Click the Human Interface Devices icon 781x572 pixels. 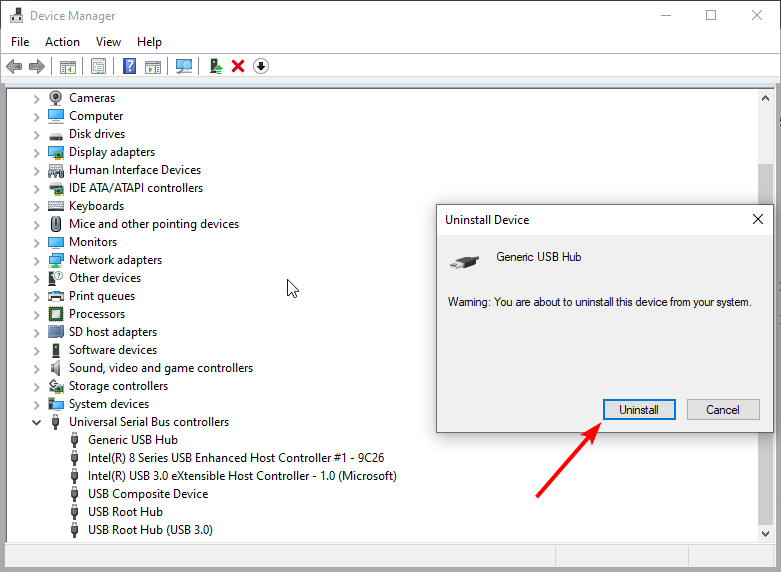pos(56,170)
